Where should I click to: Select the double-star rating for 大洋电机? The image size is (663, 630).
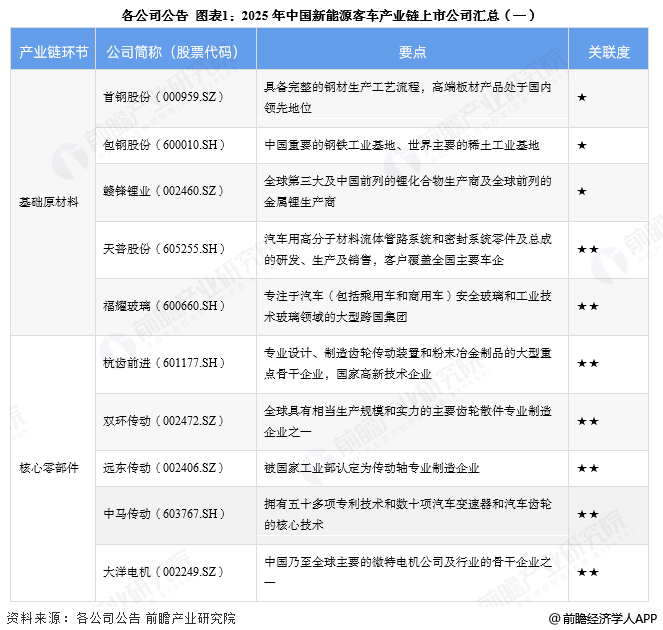coord(587,571)
